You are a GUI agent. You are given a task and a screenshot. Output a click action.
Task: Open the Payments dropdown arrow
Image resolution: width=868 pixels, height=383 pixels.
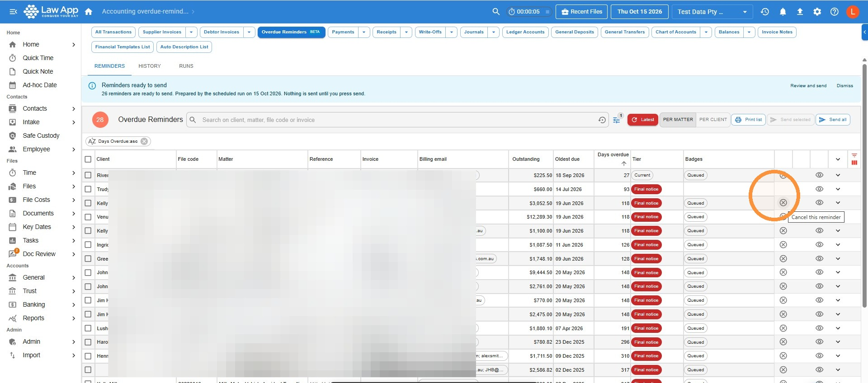pyautogui.click(x=364, y=32)
